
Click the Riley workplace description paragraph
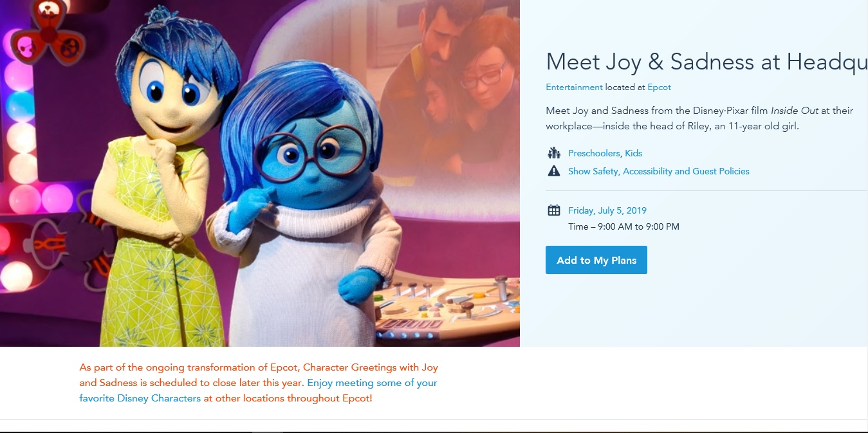pyautogui.click(x=699, y=118)
